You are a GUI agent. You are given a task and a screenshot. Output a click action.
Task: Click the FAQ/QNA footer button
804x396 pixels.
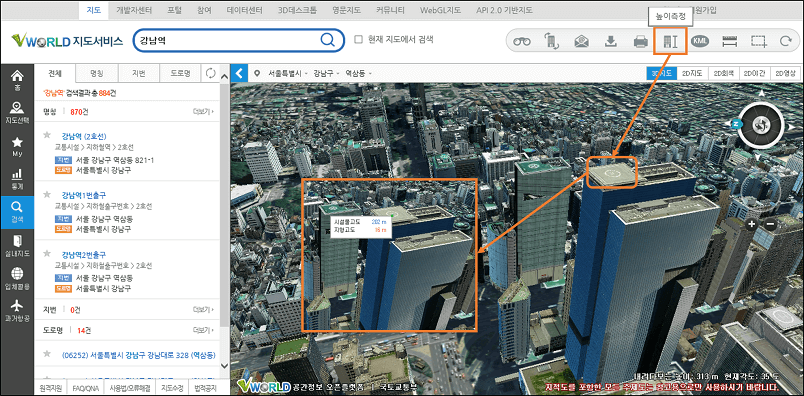coord(86,388)
